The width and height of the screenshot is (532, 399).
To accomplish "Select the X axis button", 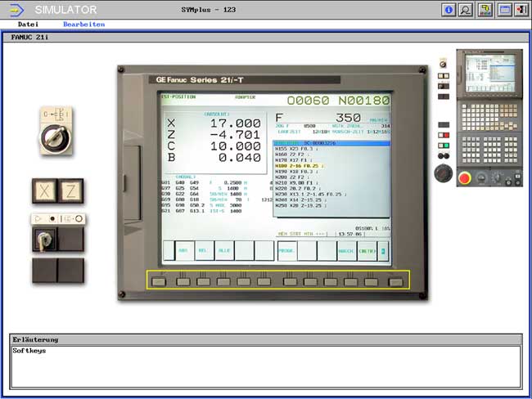I will coord(45,191).
